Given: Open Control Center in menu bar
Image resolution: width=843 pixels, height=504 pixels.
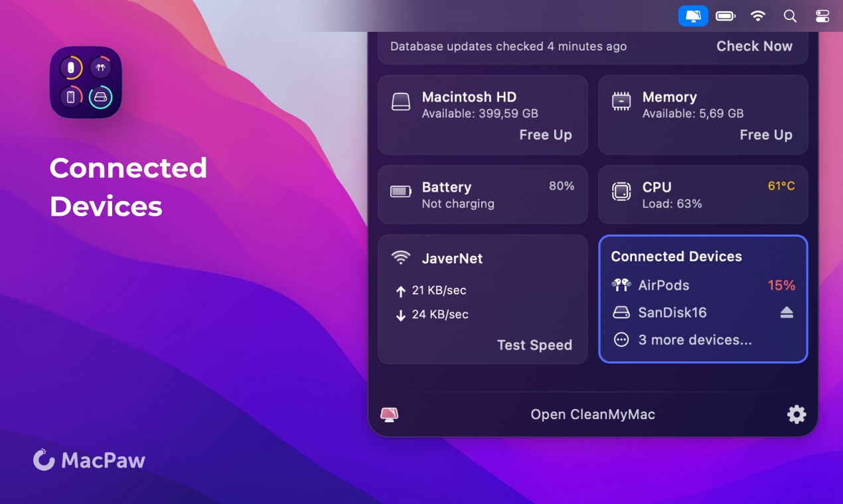Looking at the screenshot, I should coord(822,16).
